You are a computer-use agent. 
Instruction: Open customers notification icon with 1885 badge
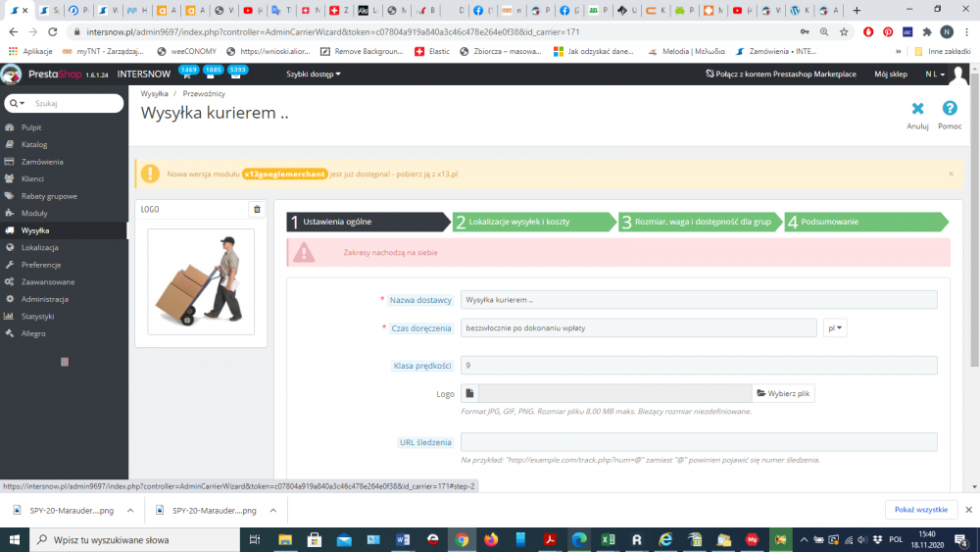[213, 74]
